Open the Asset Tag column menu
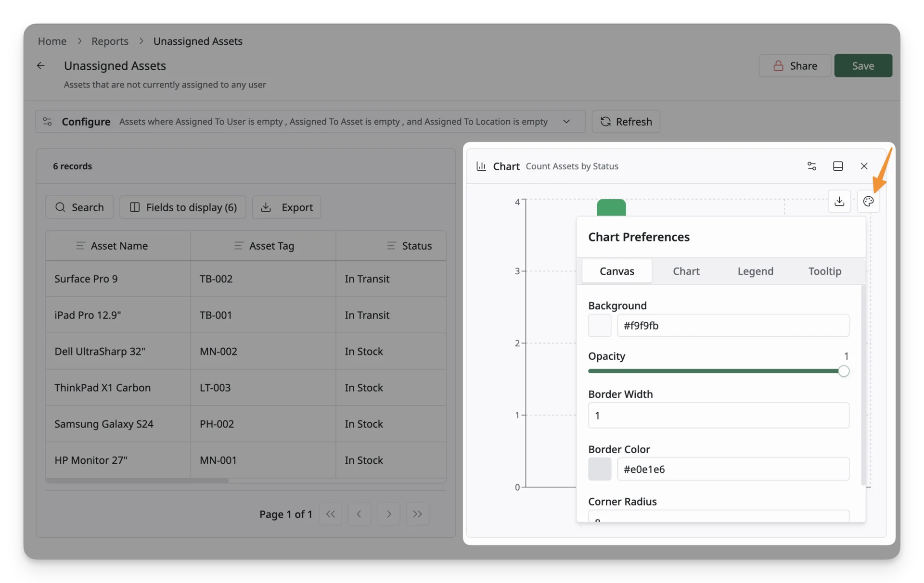Viewport: 924px width, 583px height. [x=238, y=246]
